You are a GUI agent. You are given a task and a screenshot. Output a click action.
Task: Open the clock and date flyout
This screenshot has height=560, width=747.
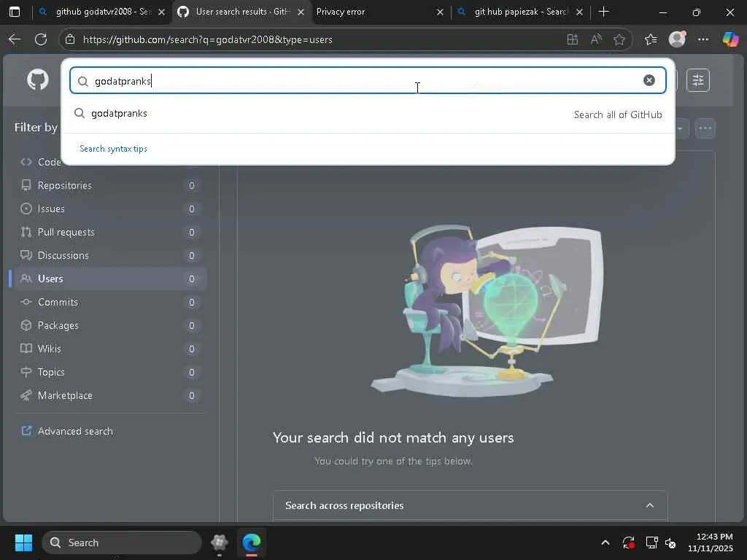pos(711,542)
